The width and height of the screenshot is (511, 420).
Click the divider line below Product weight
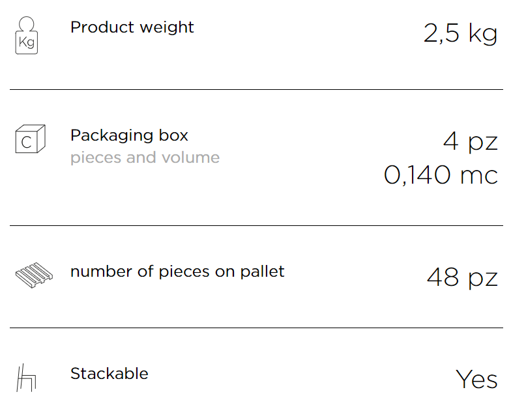(x=257, y=89)
